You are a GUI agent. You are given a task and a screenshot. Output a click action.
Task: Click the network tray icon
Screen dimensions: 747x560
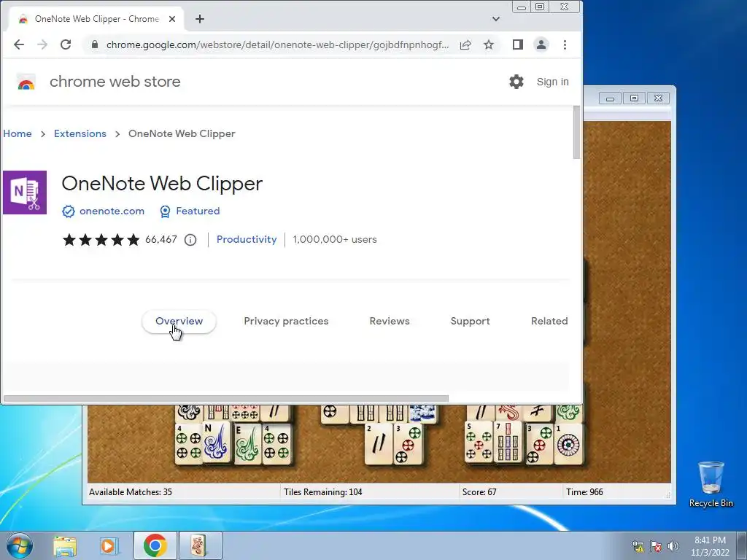[x=638, y=546]
